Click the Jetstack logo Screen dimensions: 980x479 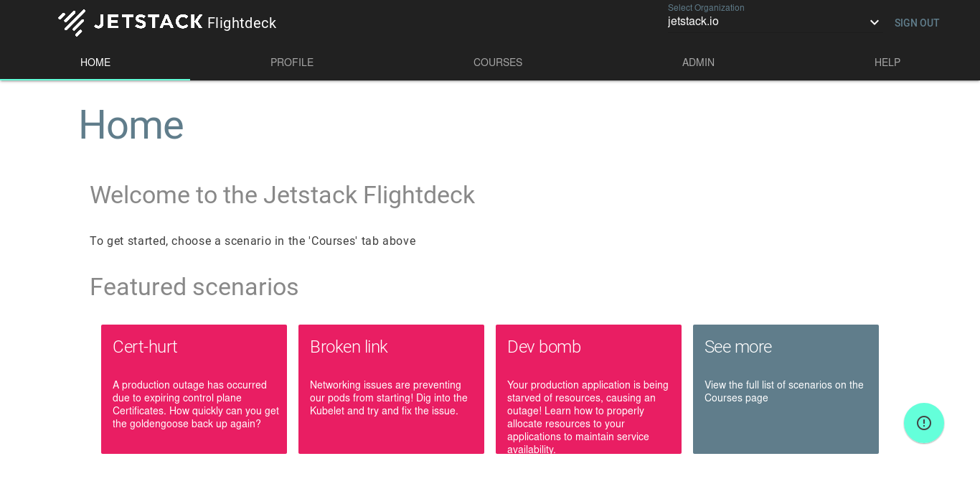(x=72, y=22)
